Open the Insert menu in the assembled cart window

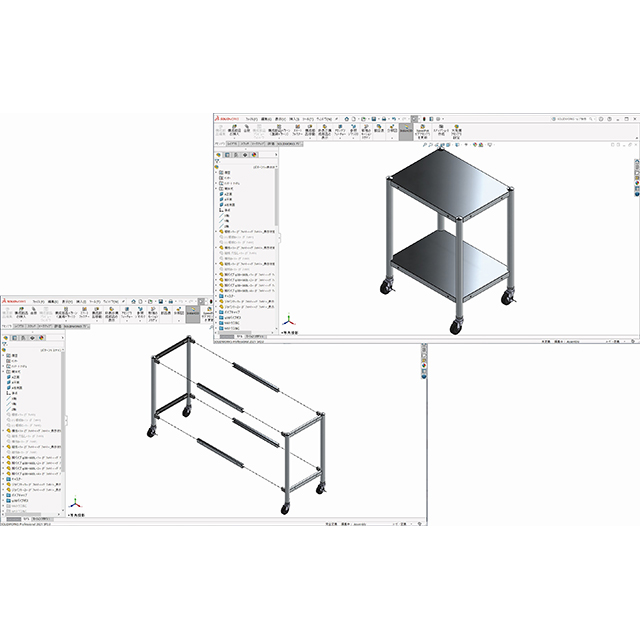click(294, 119)
